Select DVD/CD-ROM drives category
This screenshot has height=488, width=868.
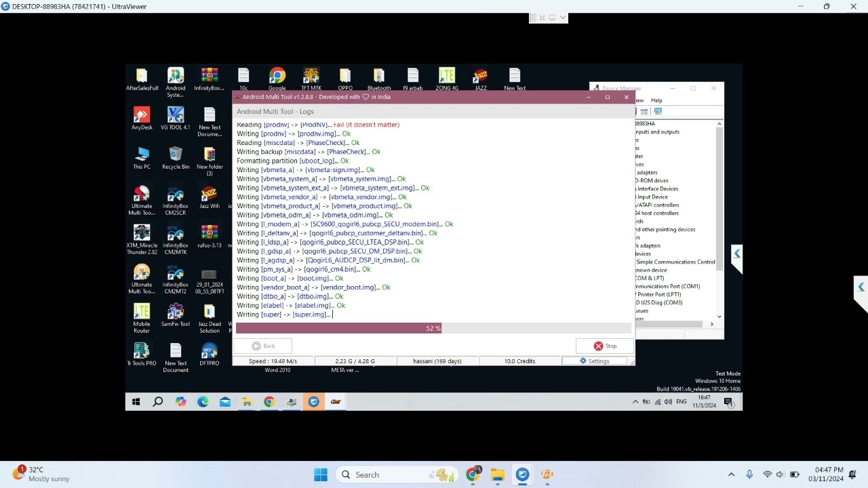[x=652, y=181]
